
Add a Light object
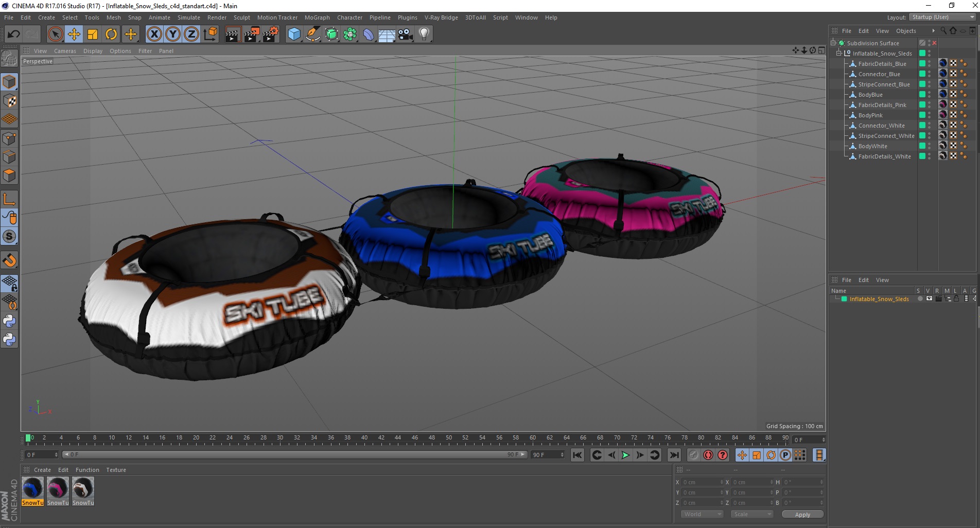tap(424, 34)
